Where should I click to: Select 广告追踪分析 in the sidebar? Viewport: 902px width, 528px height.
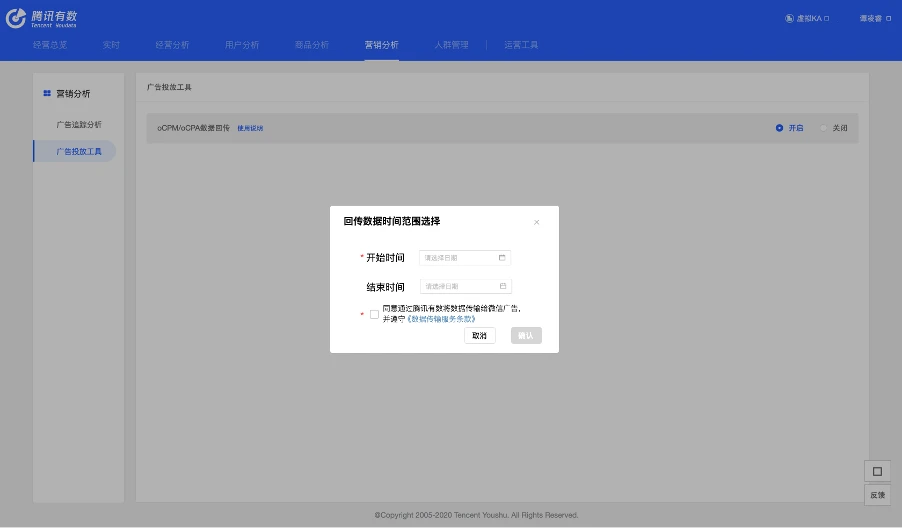pos(79,125)
